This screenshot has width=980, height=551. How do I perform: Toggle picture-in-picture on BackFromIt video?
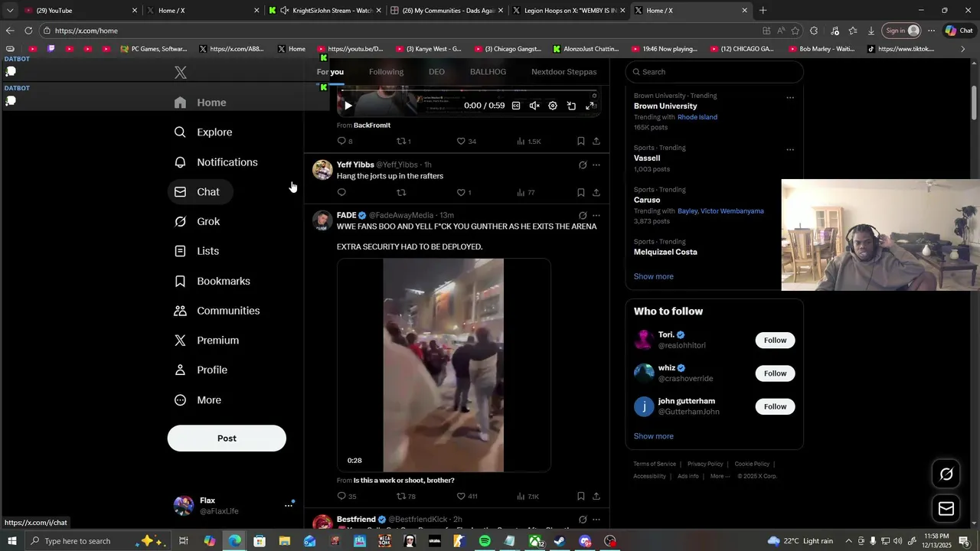pyautogui.click(x=571, y=106)
